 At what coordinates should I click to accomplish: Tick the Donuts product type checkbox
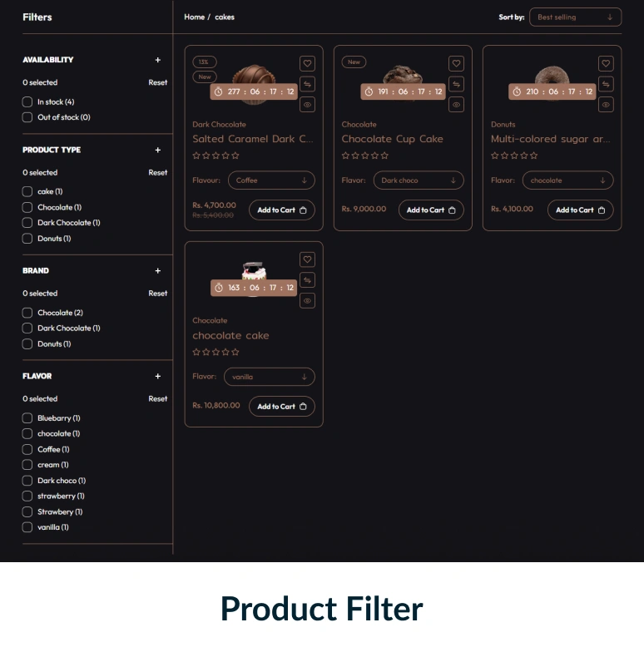pyautogui.click(x=27, y=239)
